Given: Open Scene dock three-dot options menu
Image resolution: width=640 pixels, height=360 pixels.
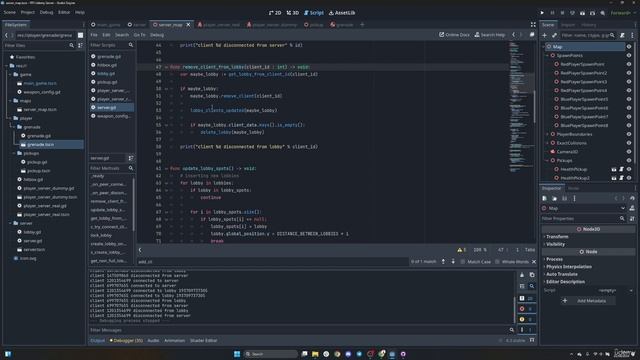Looking at the screenshot, I should coord(632,36).
